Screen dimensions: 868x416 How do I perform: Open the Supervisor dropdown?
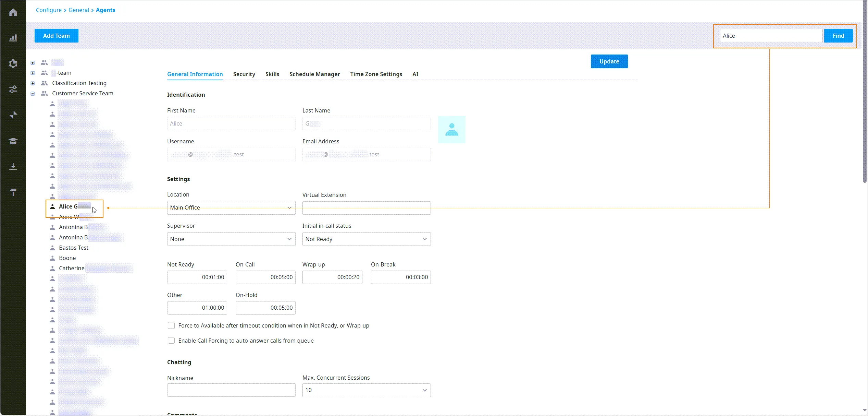(x=231, y=239)
